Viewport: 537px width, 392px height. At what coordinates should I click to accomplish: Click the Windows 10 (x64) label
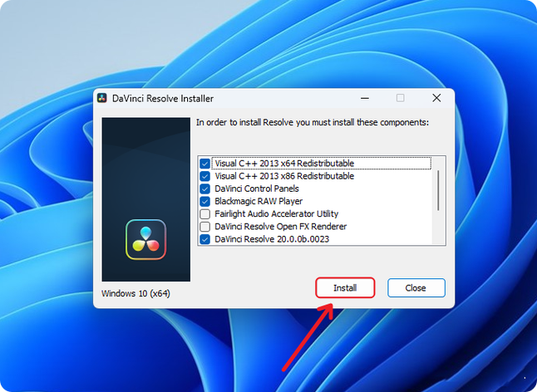tap(135, 293)
